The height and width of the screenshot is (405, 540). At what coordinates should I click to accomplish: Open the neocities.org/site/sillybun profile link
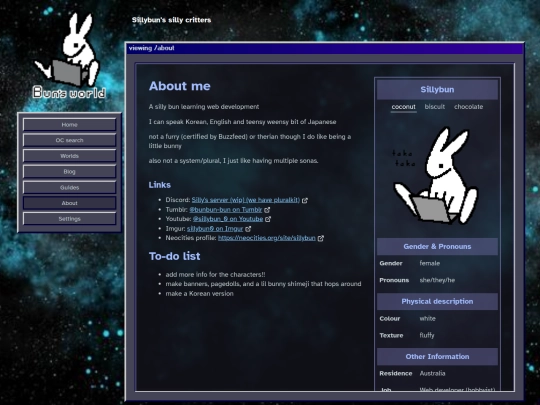coord(267,238)
